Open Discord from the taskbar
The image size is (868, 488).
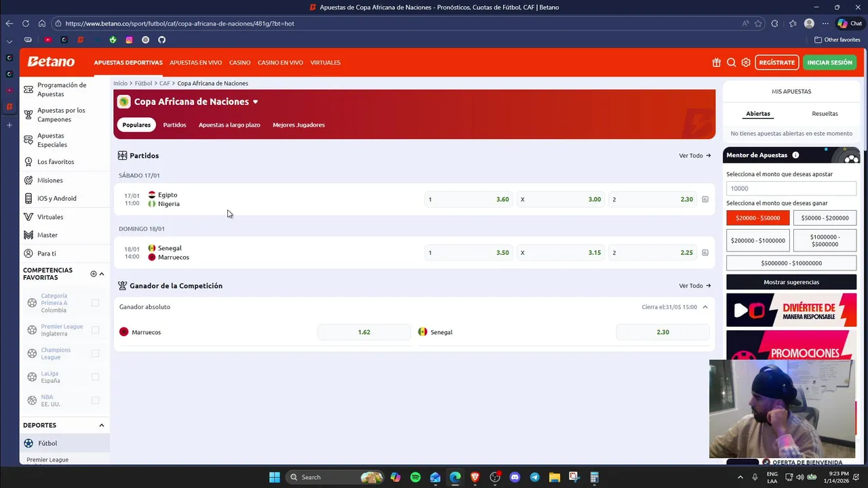pyautogui.click(x=515, y=477)
